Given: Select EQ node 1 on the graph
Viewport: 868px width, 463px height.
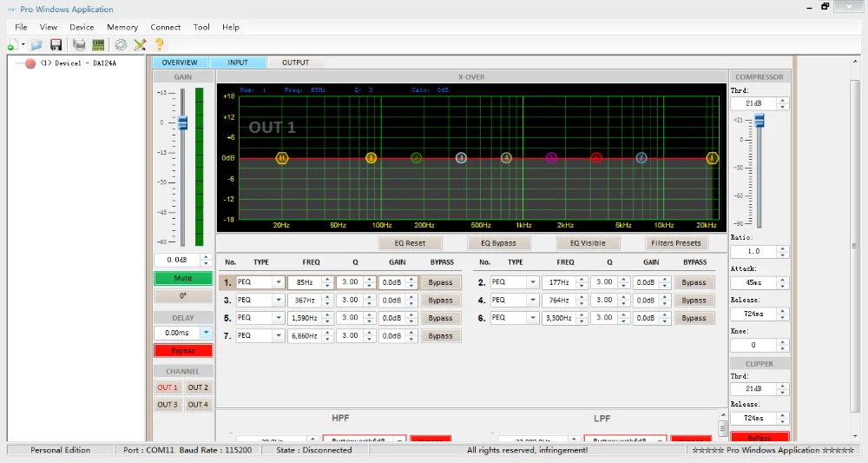Looking at the screenshot, I should (x=371, y=158).
